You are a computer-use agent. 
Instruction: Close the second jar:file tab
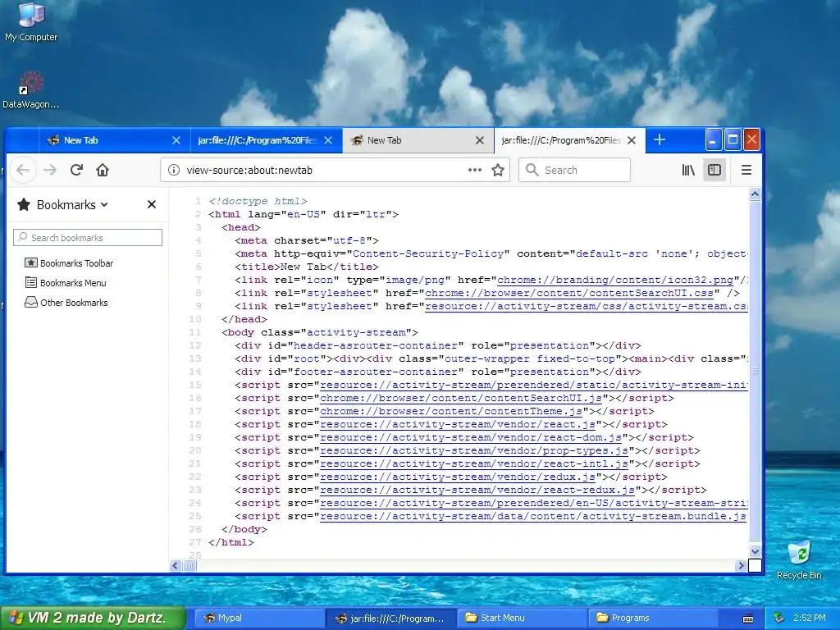point(328,140)
